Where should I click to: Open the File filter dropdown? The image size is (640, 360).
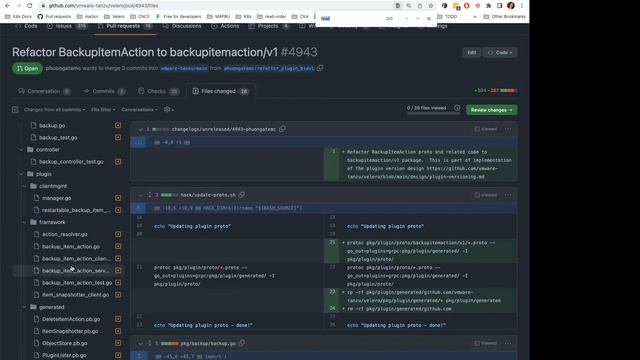click(103, 110)
